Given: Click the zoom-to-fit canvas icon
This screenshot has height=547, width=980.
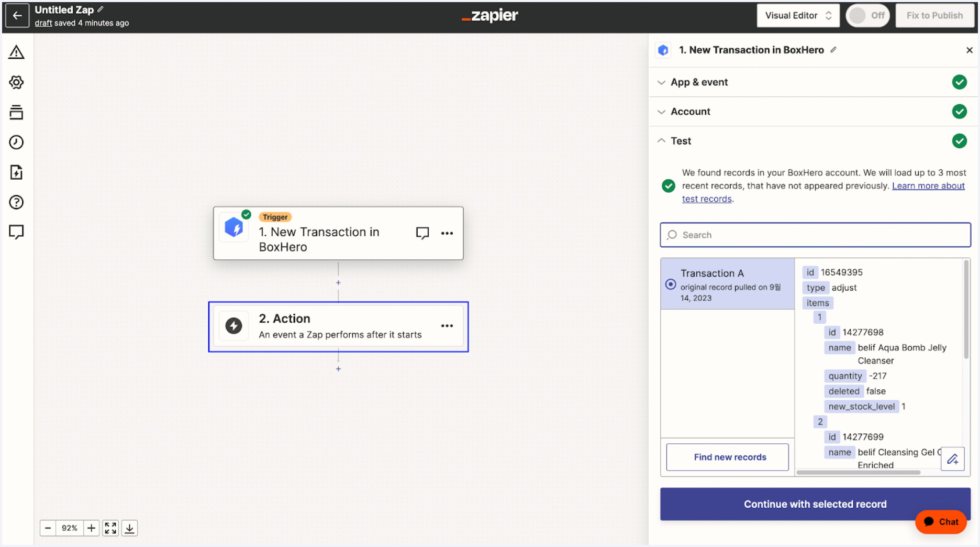Looking at the screenshot, I should click(x=110, y=528).
